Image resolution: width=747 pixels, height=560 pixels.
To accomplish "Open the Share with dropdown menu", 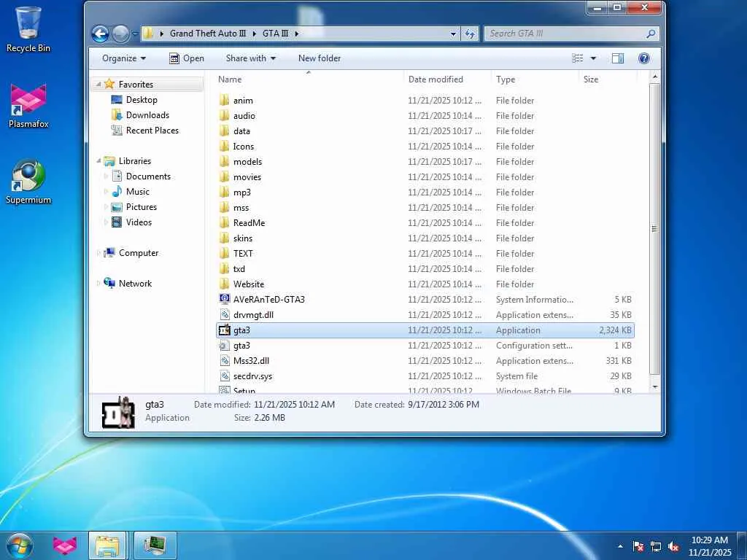I will (251, 58).
